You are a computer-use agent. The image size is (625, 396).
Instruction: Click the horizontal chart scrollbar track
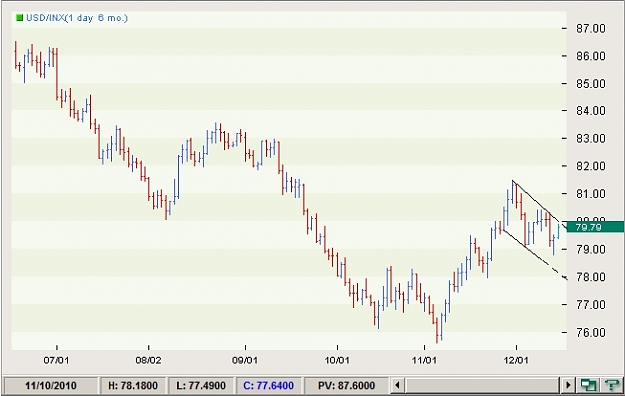[x=482, y=386]
